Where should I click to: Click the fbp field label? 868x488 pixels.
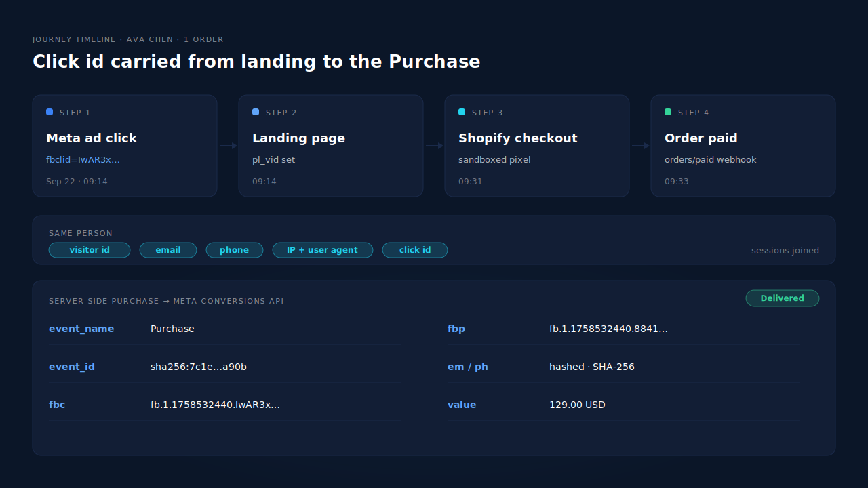pos(456,329)
